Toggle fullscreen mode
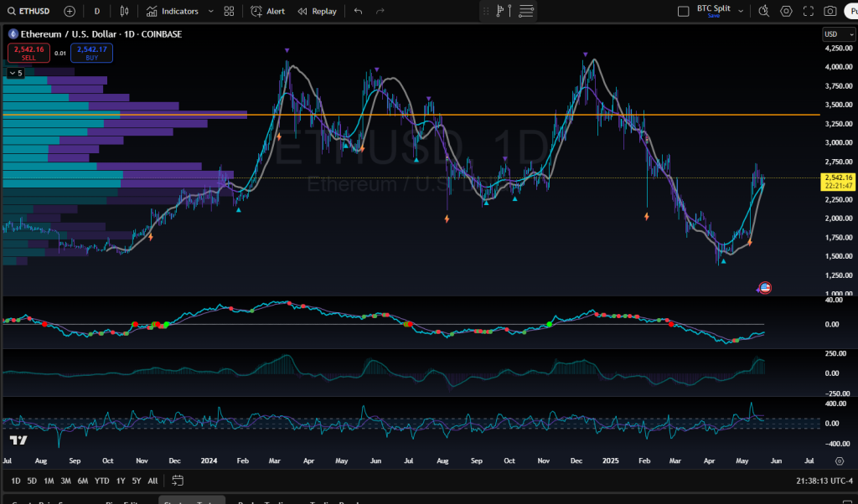Screen dimensions: 858x504 [809, 11]
